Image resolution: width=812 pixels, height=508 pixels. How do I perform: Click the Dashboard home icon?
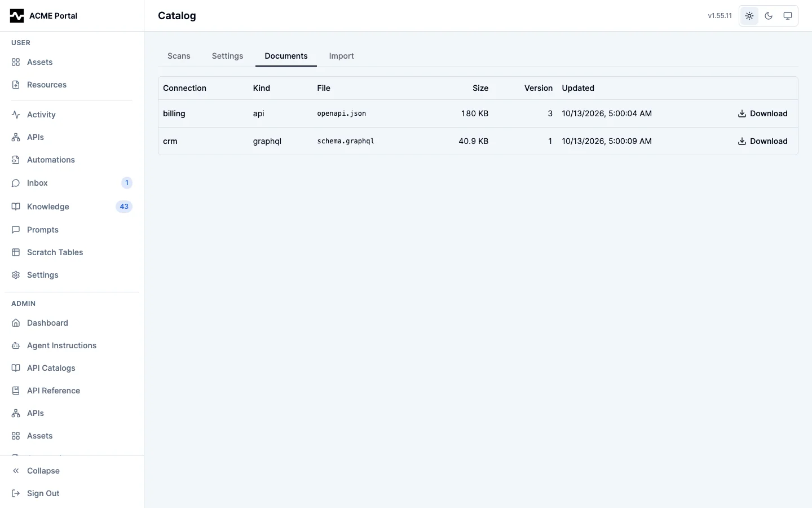(x=16, y=323)
